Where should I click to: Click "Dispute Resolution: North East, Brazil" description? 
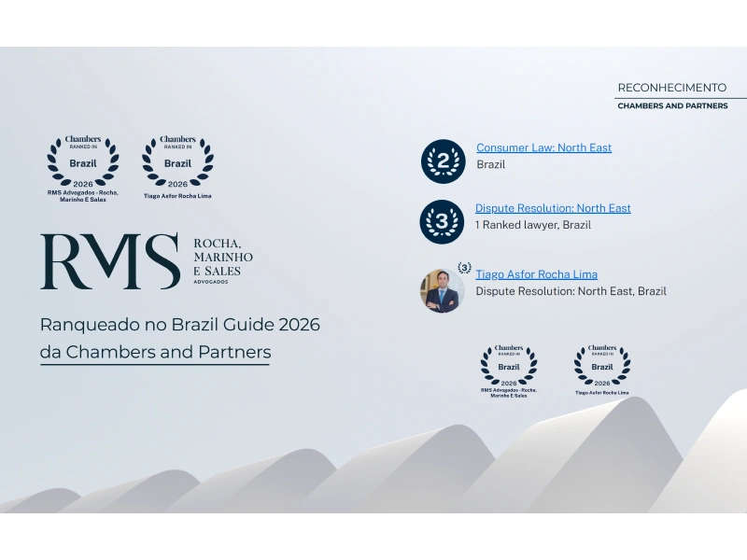coord(571,291)
